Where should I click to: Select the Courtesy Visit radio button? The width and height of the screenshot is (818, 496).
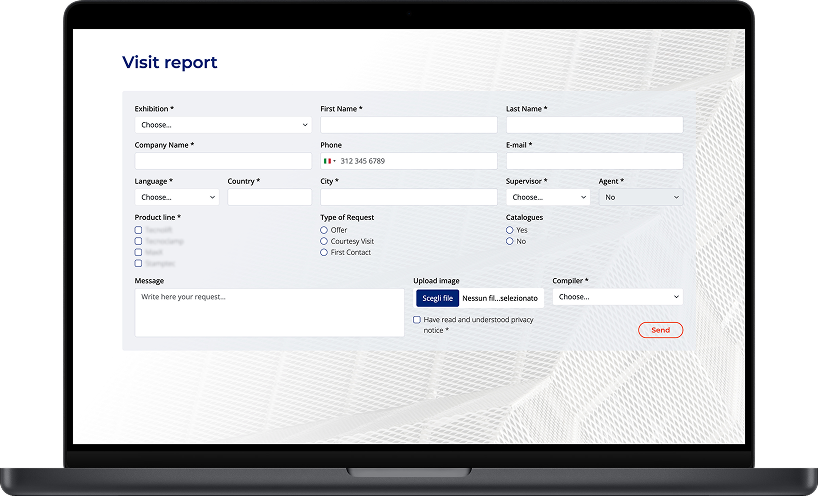coord(324,241)
